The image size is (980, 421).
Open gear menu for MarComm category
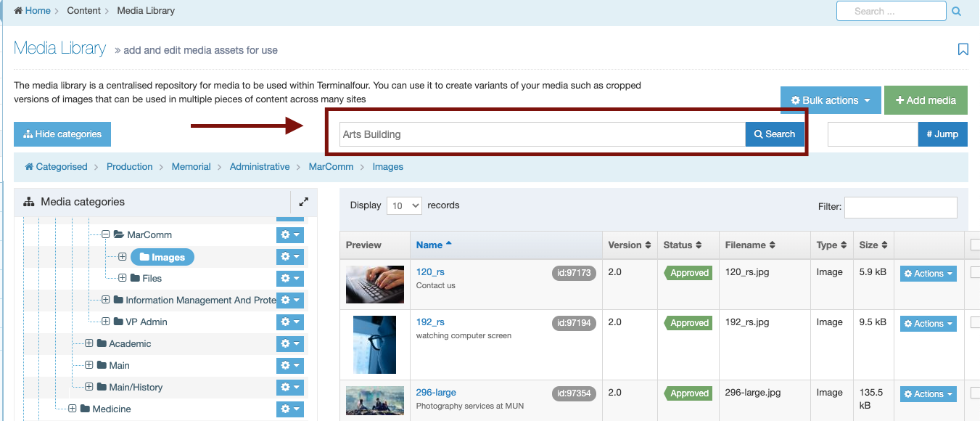[x=289, y=235]
